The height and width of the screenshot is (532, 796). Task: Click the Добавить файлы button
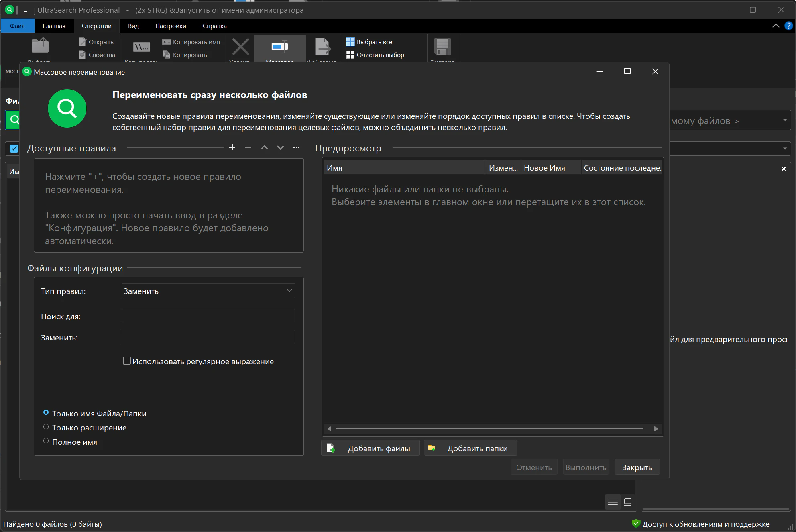point(370,448)
